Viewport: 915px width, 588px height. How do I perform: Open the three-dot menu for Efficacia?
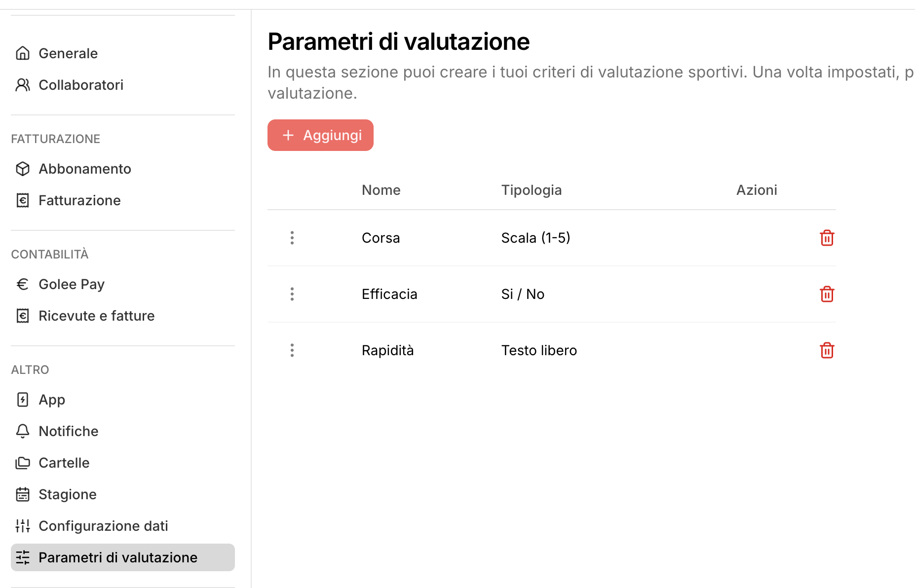(x=292, y=294)
